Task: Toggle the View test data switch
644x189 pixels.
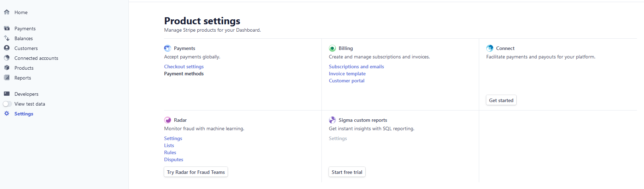Action: (7, 104)
